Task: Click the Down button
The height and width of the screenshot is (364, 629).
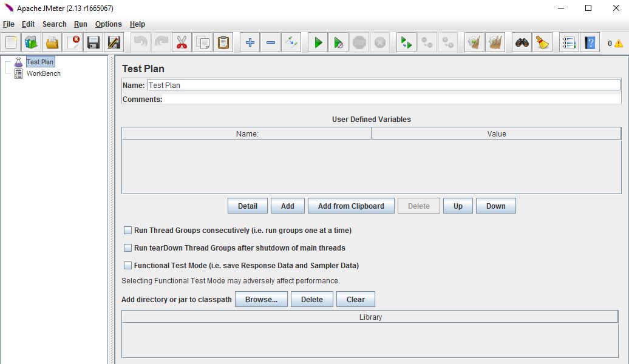Action: click(x=496, y=206)
